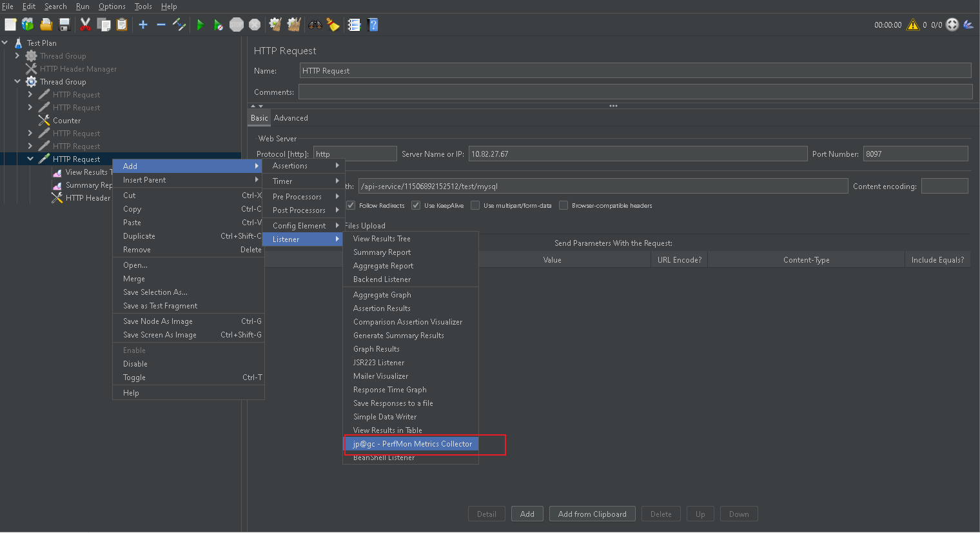The width and height of the screenshot is (980, 533).
Task: Click the round thread status indicator icon
Action: [x=952, y=25]
